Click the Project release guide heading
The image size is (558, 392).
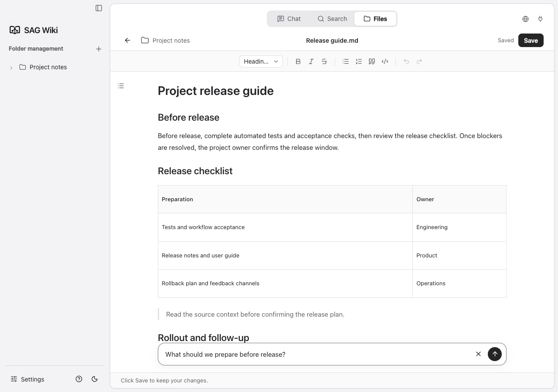click(216, 91)
